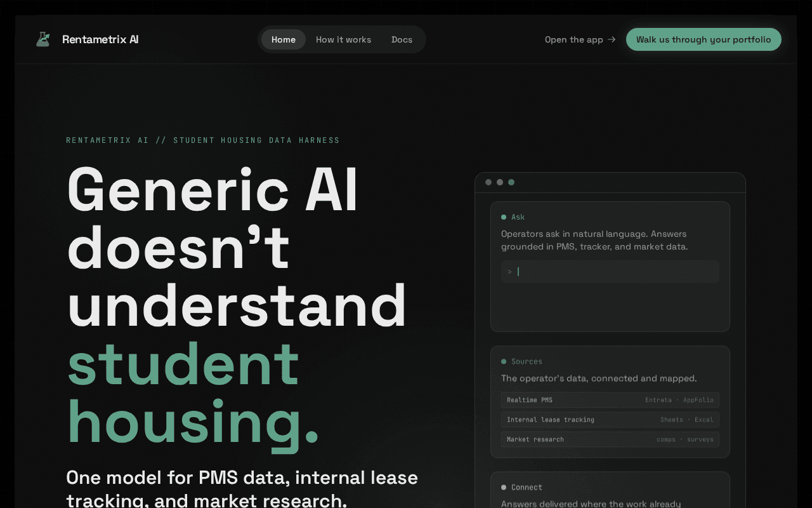Click the STUDENT HOUSING DATA HARNESS tagline
The width and height of the screenshot is (812, 508).
(x=256, y=140)
